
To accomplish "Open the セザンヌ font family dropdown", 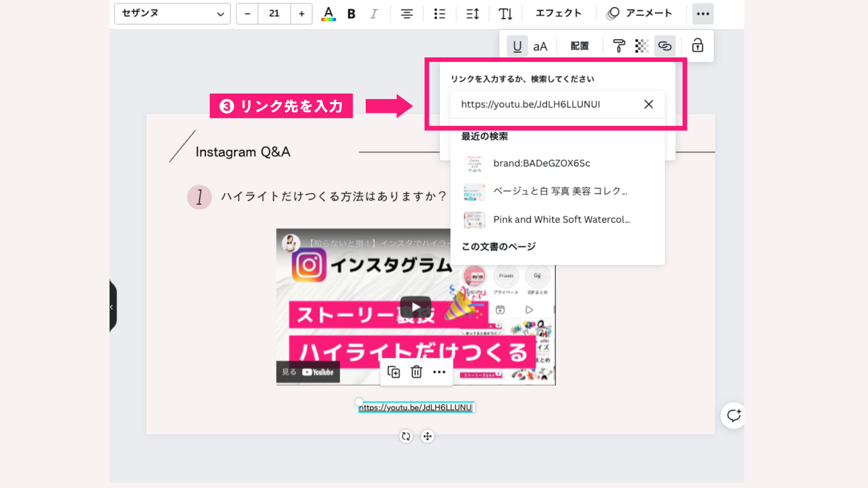I will pyautogui.click(x=172, y=14).
